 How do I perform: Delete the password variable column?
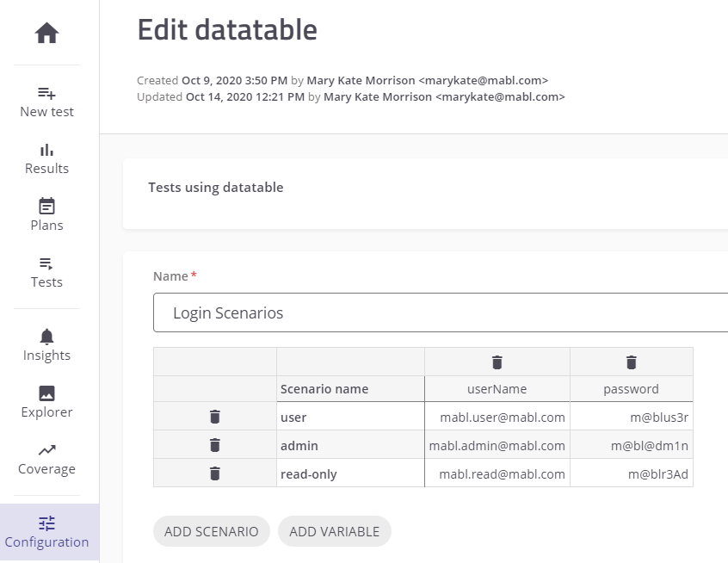[x=631, y=362]
